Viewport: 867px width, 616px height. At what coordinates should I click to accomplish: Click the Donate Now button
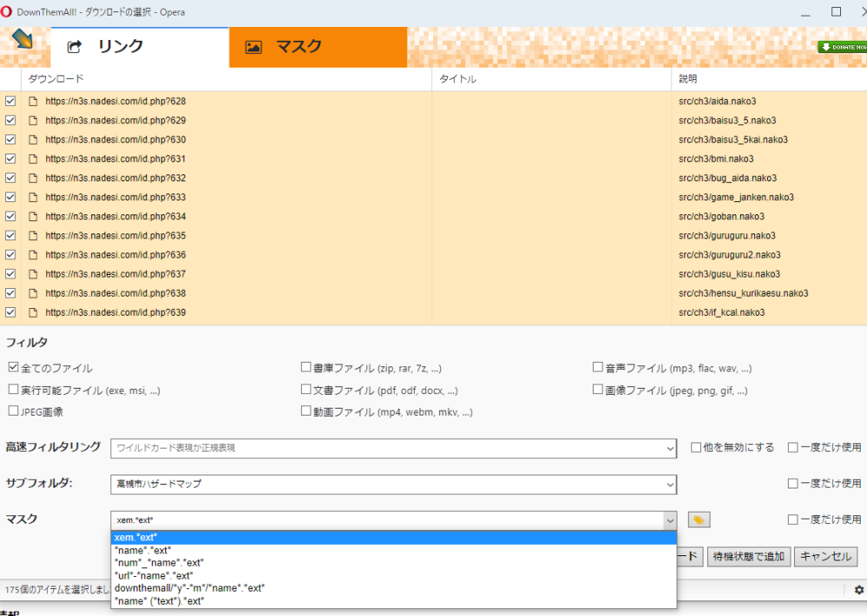843,47
